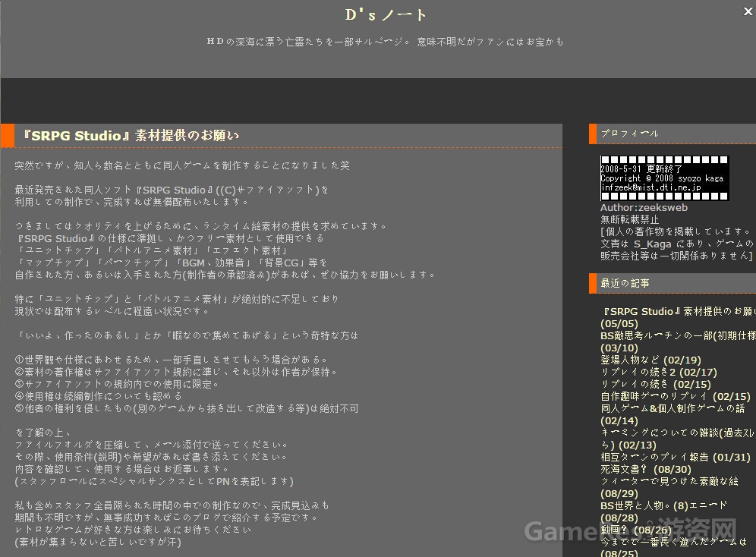The image size is (756, 557).
Task: Open recent article 同人ゲーム&個人制作ゲームの話
Action: tap(673, 414)
